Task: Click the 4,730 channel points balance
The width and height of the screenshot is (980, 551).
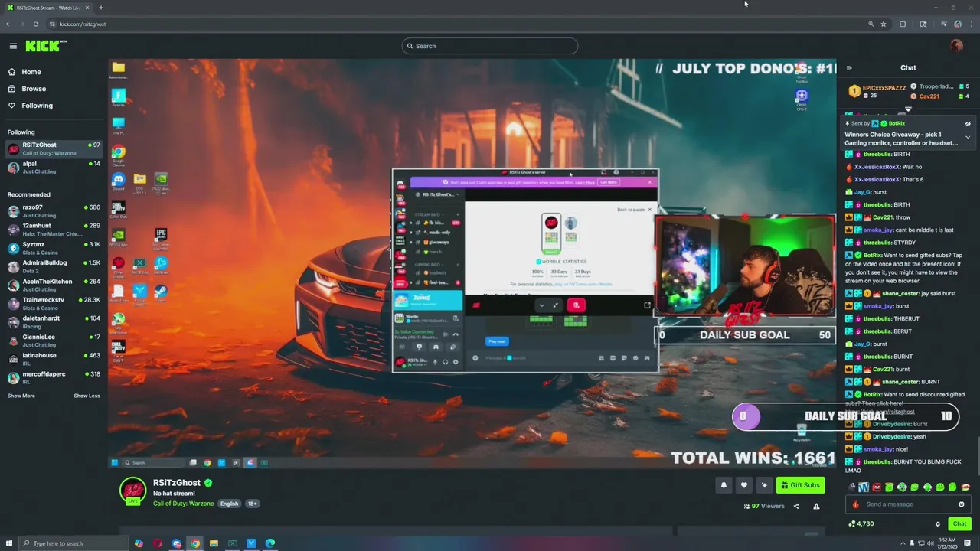Action: [861, 524]
